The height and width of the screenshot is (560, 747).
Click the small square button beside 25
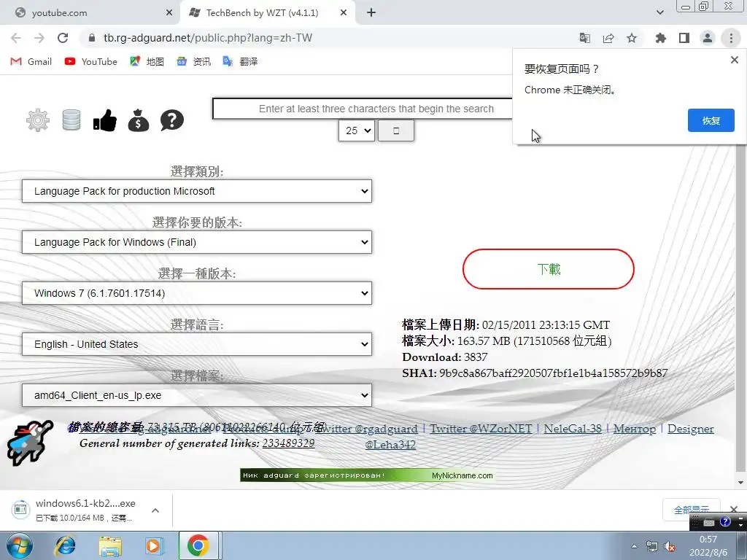[x=396, y=131]
